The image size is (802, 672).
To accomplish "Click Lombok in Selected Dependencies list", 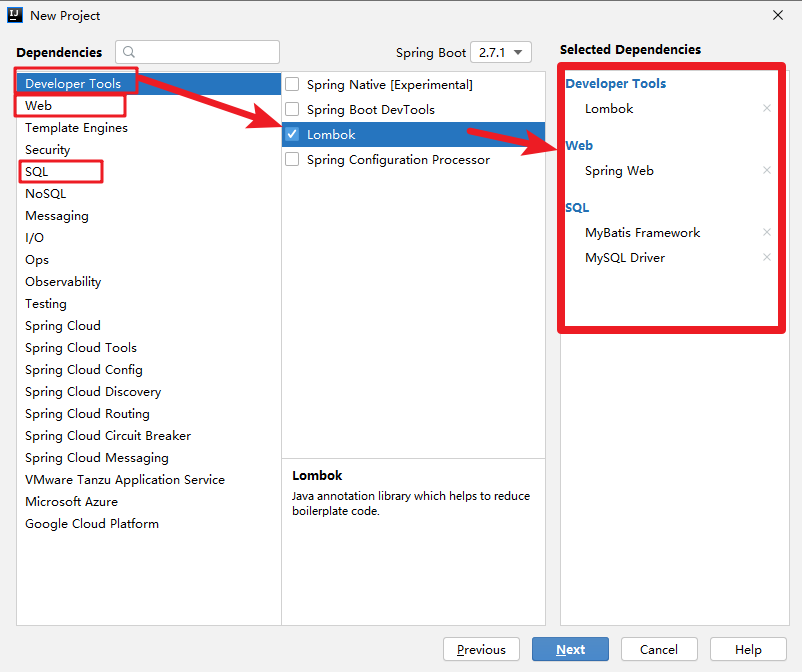I will (609, 108).
